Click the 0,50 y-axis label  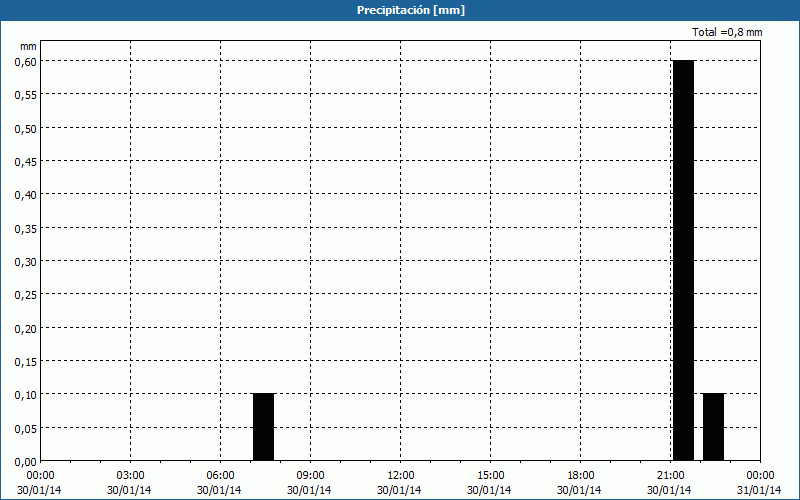click(26, 128)
